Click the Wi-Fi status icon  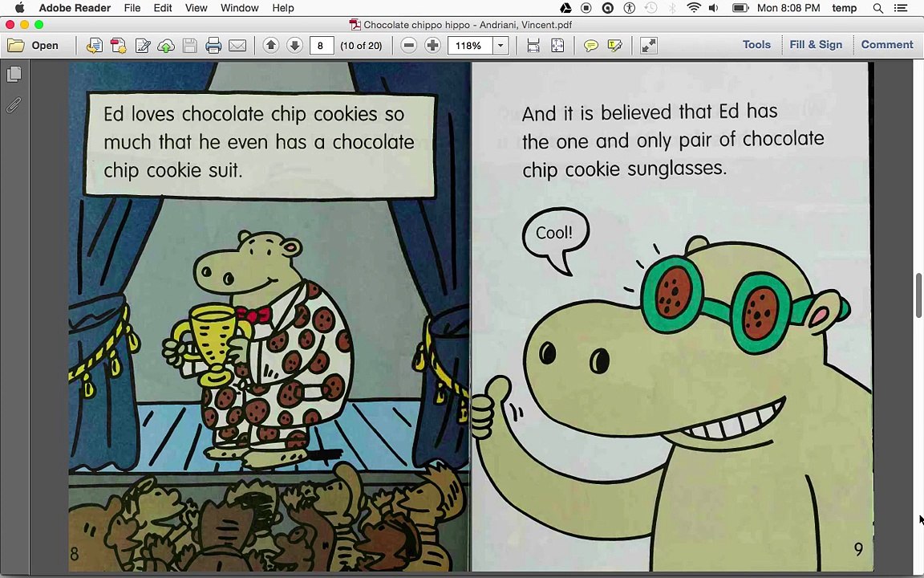point(694,8)
